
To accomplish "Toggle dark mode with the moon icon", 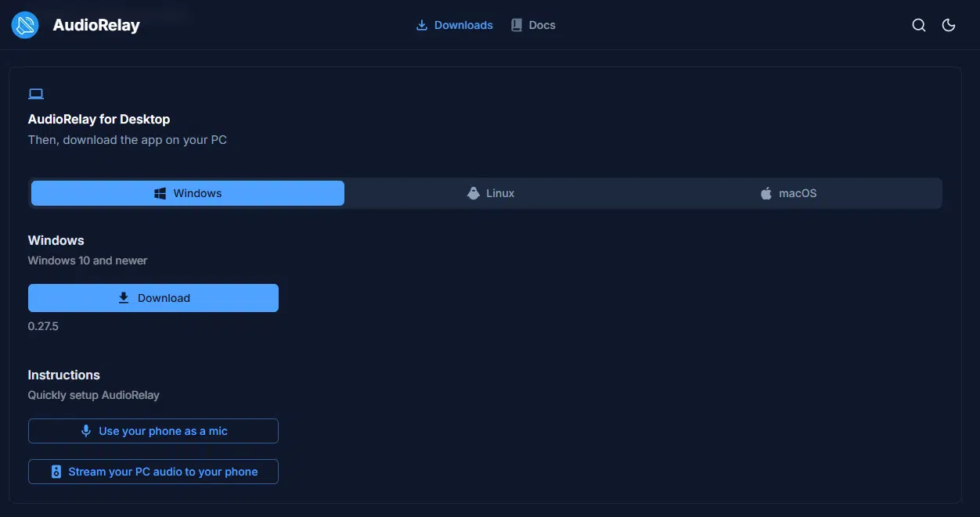I will (949, 25).
